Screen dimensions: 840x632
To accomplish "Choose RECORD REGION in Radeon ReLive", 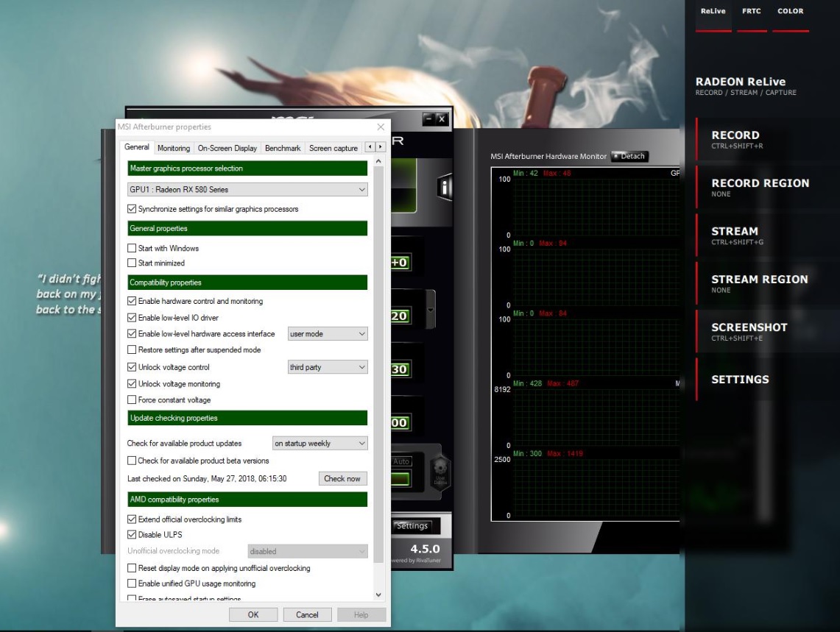I will pyautogui.click(x=766, y=188).
